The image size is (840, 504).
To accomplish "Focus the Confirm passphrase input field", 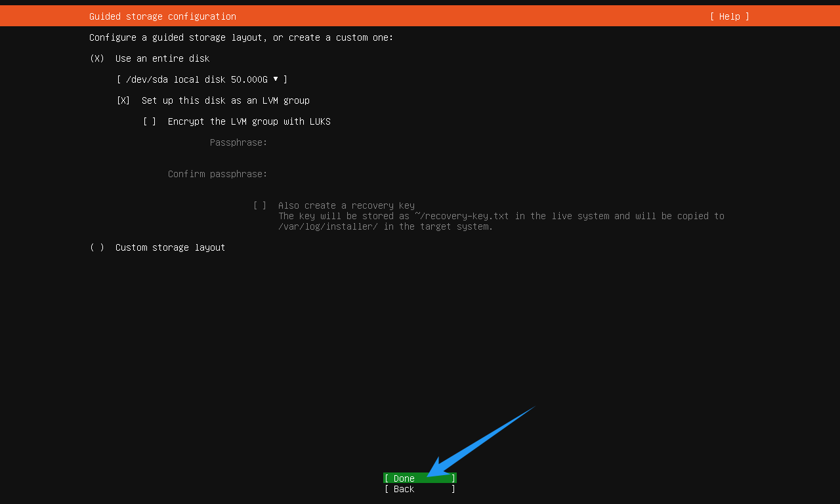I will pos(499,174).
